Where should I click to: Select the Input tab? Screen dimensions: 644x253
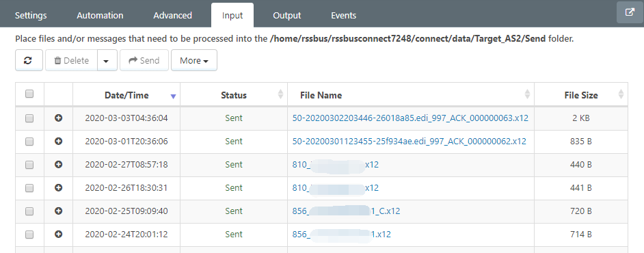[x=232, y=16]
